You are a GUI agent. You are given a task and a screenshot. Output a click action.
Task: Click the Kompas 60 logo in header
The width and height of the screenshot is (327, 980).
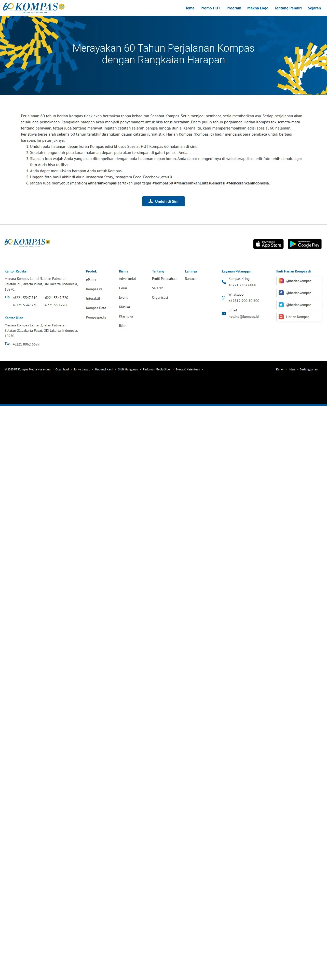34,8
